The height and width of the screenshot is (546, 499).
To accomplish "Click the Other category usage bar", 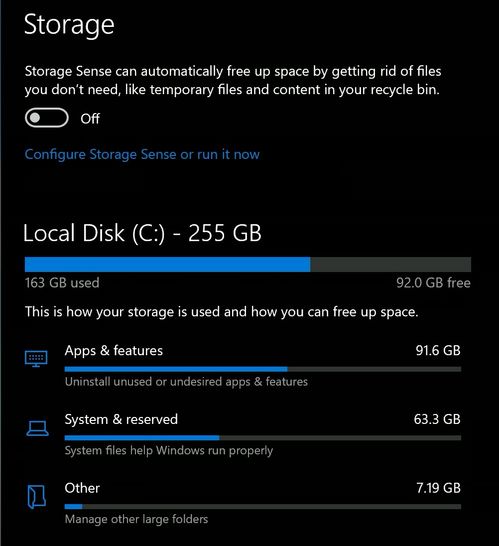I will [263, 507].
